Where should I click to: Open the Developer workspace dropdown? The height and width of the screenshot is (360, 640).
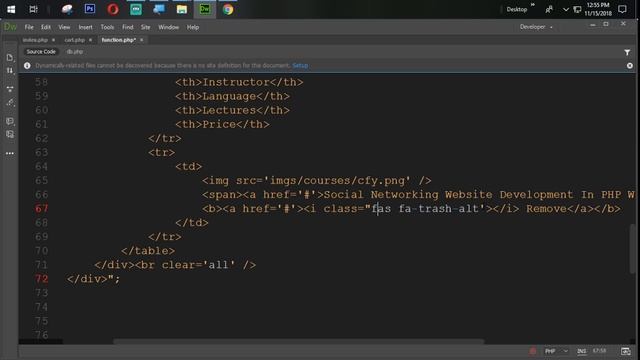[x=536, y=27]
